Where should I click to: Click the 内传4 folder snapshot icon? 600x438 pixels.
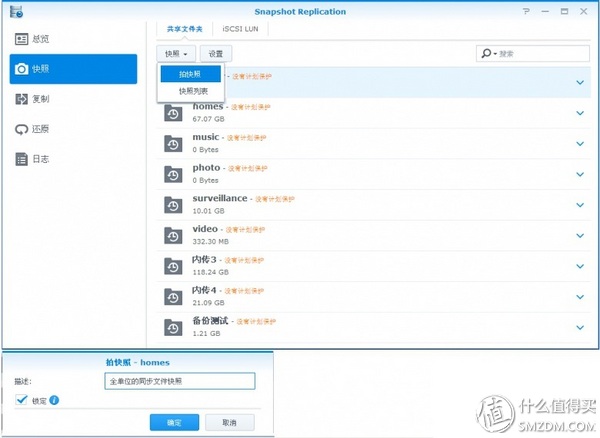(x=173, y=297)
